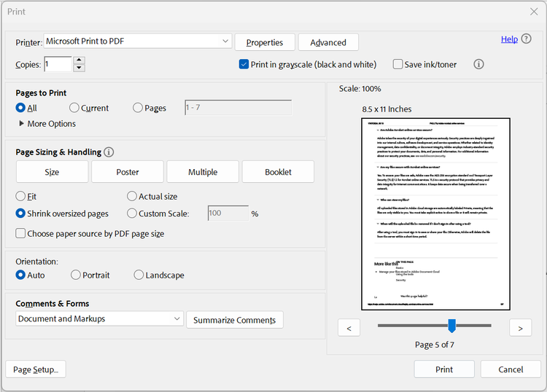Click the Custom Scale percent field
This screenshot has height=392, width=547.
point(228,213)
